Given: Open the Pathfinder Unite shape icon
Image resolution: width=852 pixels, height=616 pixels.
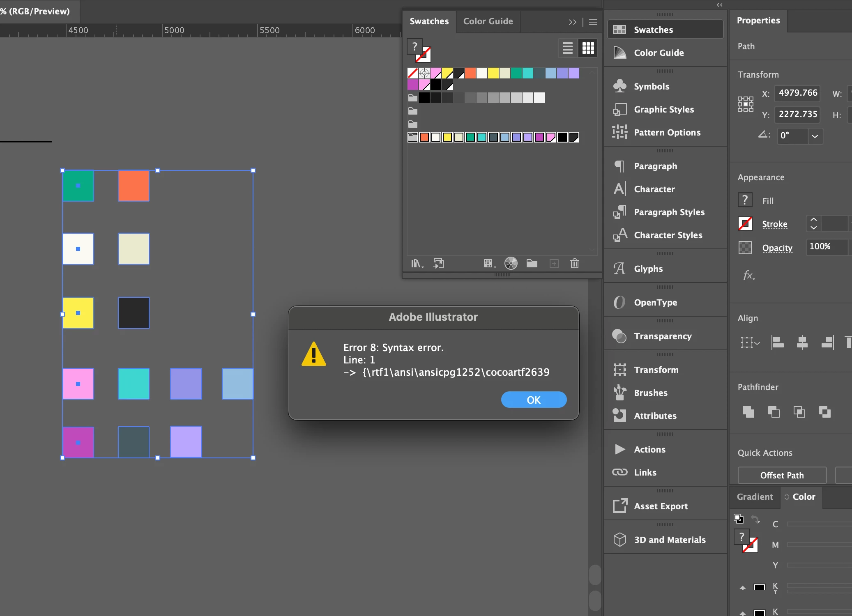Looking at the screenshot, I should pos(748,411).
